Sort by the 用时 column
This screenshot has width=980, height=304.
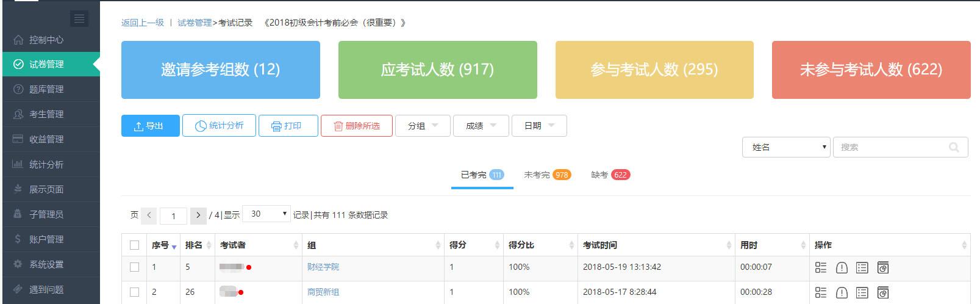point(772,245)
